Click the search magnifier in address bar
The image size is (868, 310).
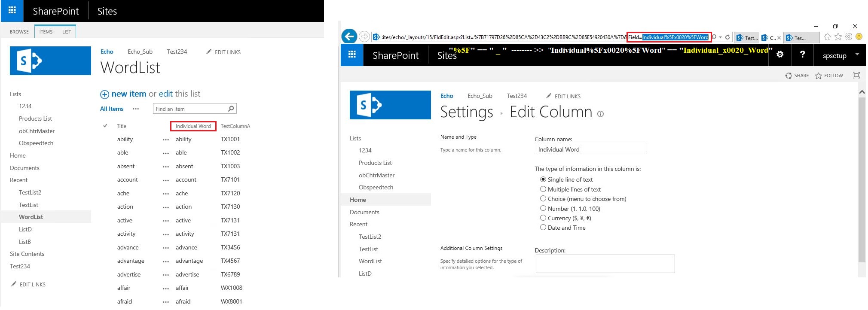click(714, 37)
